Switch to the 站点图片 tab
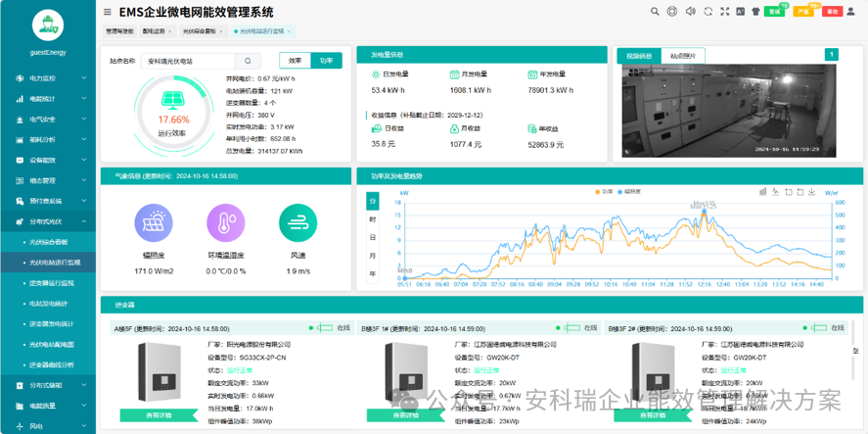868x434 pixels. click(x=683, y=56)
